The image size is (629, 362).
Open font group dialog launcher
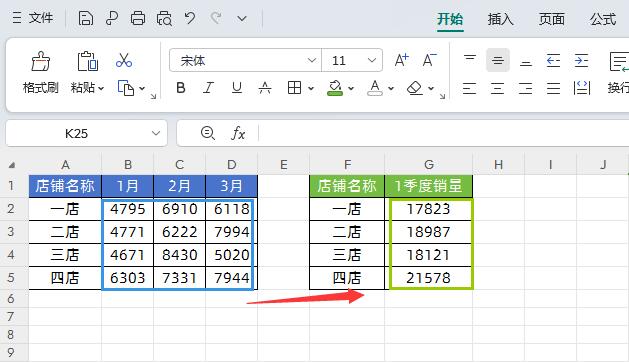[x=442, y=96]
